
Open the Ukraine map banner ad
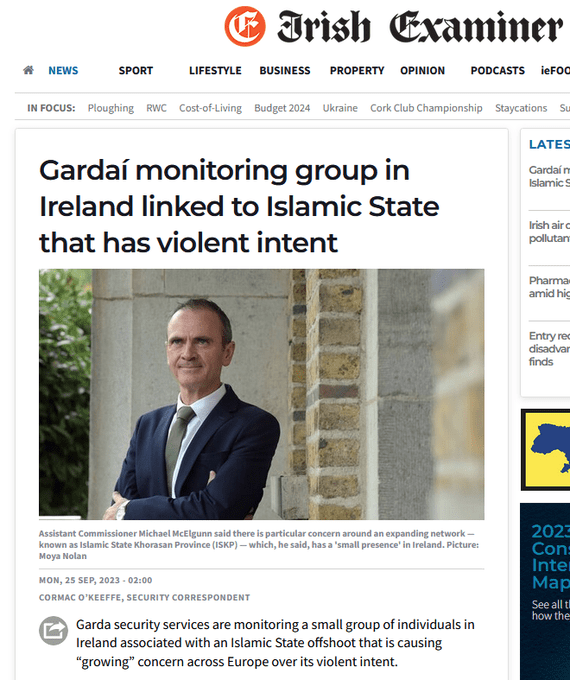[546, 450]
